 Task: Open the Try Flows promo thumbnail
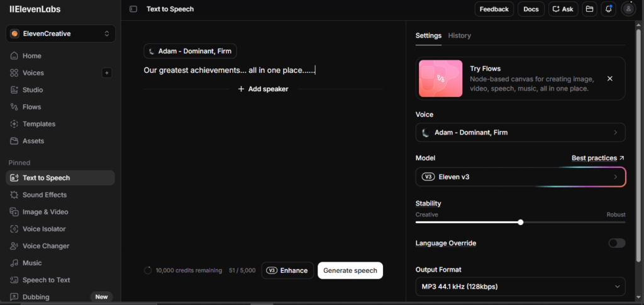click(441, 79)
